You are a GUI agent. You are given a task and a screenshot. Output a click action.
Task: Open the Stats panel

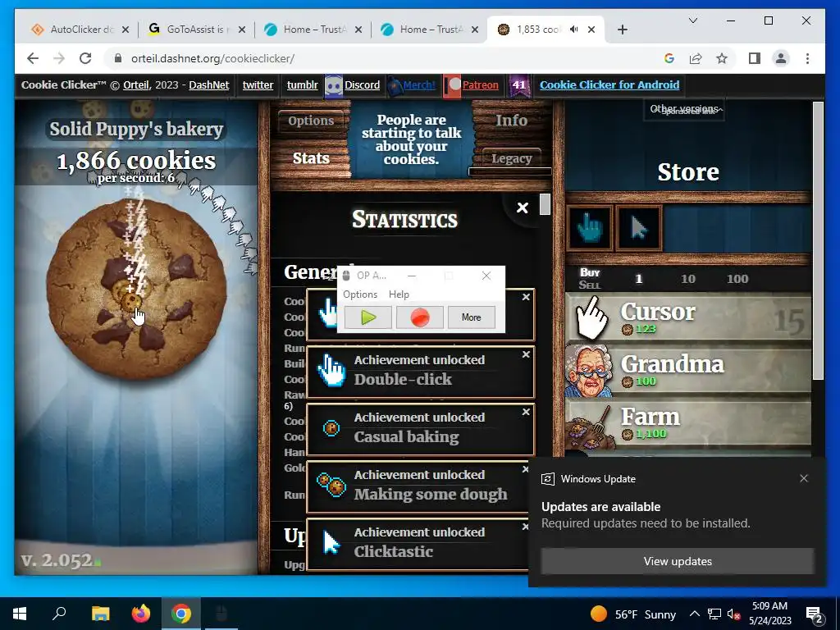(311, 158)
